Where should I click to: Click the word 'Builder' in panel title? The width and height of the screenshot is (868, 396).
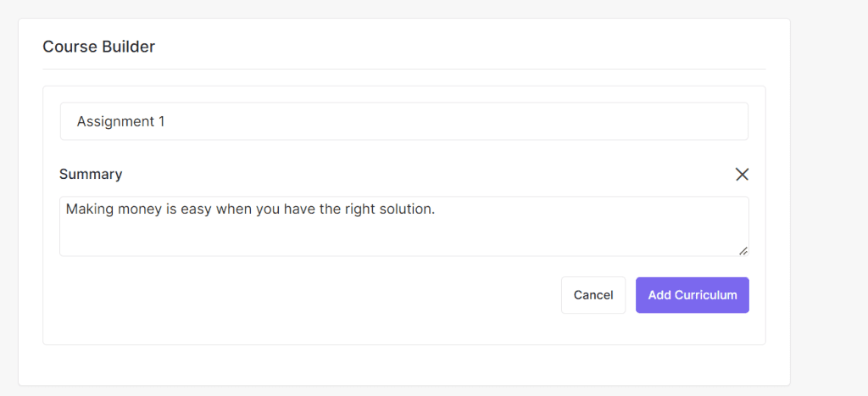pos(129,47)
